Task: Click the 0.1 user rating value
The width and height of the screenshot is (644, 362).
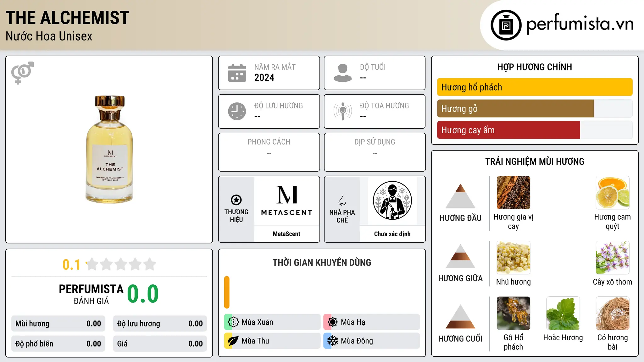Action: (71, 265)
